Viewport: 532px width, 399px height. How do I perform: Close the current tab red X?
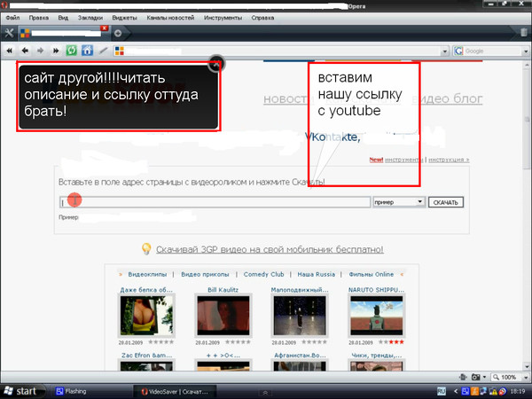[x=105, y=28]
